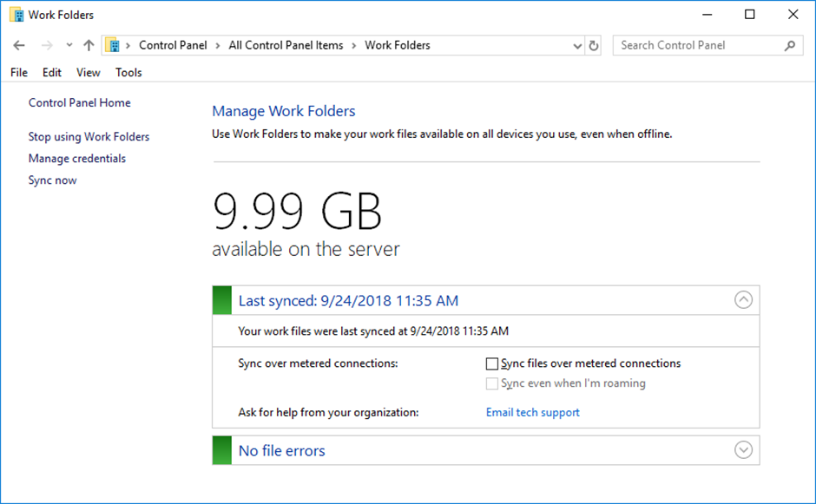Click the search magnifier icon
The height and width of the screenshot is (504, 816).
pos(790,46)
